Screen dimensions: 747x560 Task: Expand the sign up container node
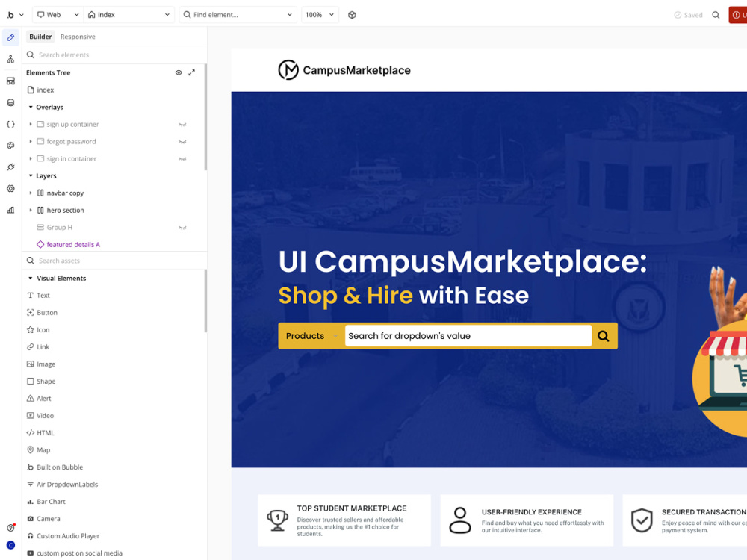(x=31, y=124)
